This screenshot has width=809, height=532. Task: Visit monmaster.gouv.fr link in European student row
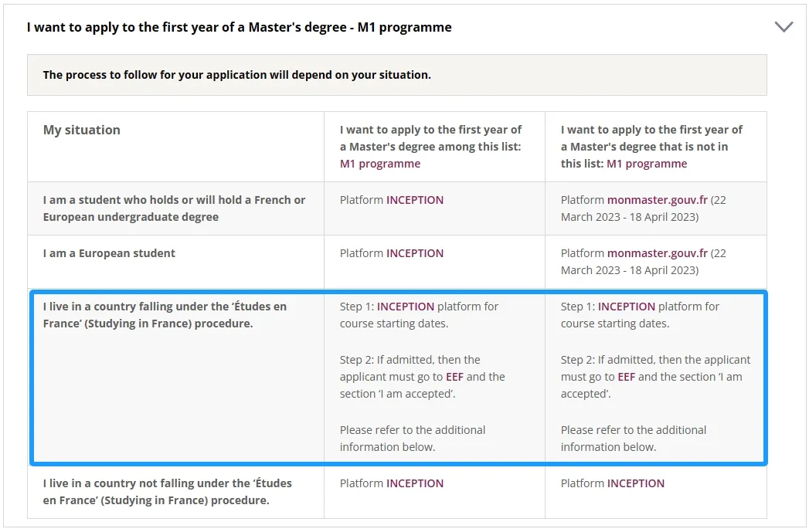coord(657,253)
